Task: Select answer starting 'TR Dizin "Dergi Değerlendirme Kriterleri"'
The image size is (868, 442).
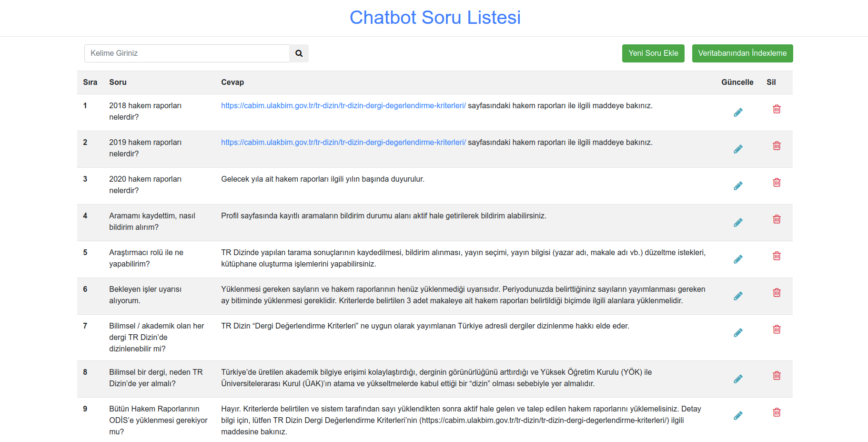Action: [425, 326]
